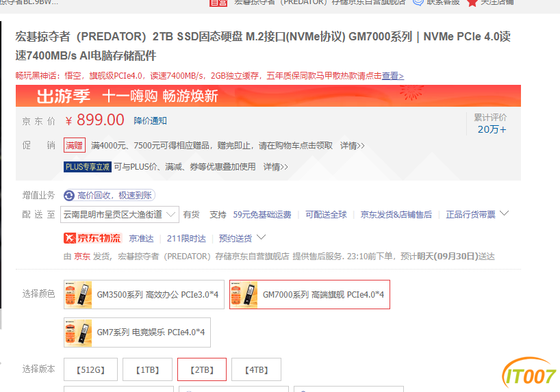Expand the chevron after 正品行货带票
Screen dimensions: 560x392
click(505, 213)
